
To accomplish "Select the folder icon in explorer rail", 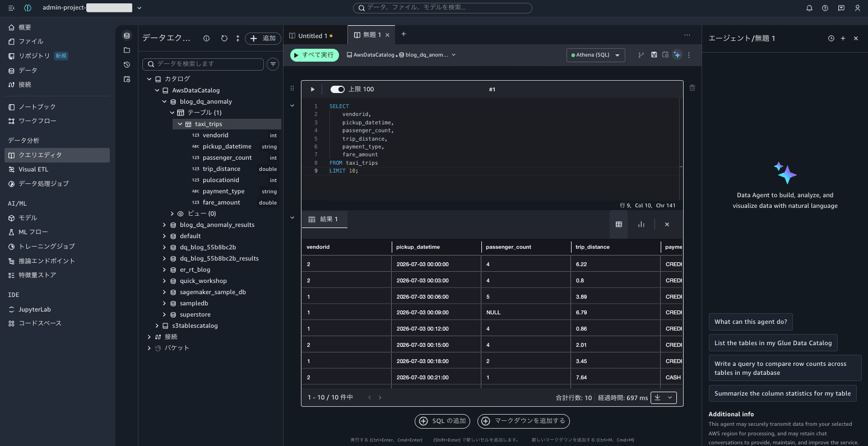I will 127,50.
